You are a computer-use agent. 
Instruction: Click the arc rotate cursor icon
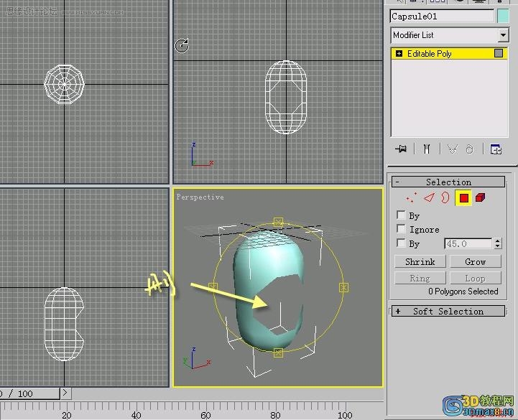(x=182, y=45)
